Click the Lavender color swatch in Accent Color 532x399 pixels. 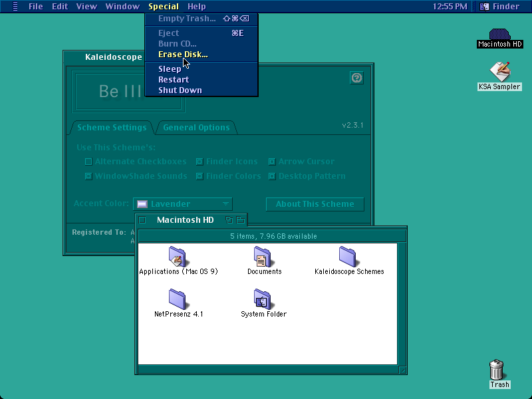(x=142, y=204)
